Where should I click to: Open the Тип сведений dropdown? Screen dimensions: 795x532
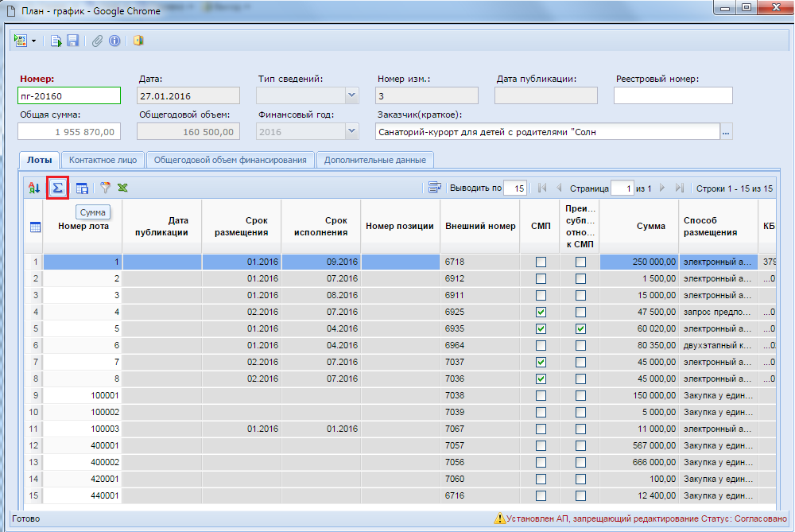point(351,95)
